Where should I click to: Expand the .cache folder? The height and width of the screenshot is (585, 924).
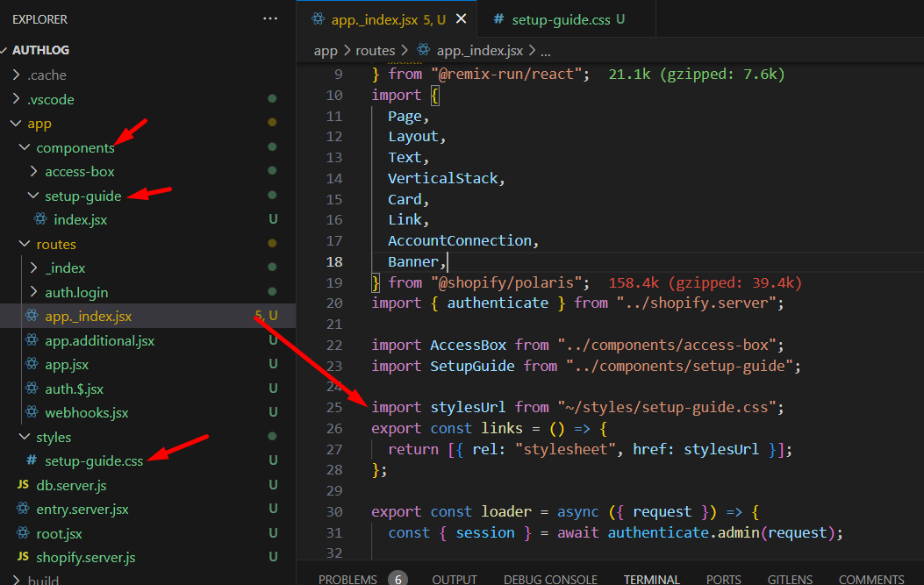(x=16, y=75)
